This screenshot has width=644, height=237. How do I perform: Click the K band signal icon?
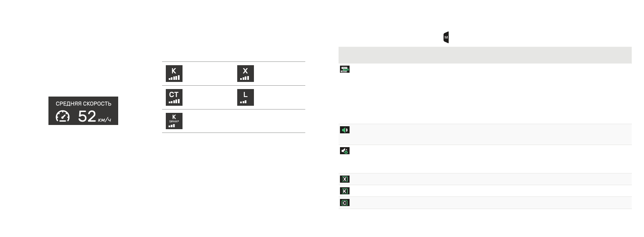[174, 74]
